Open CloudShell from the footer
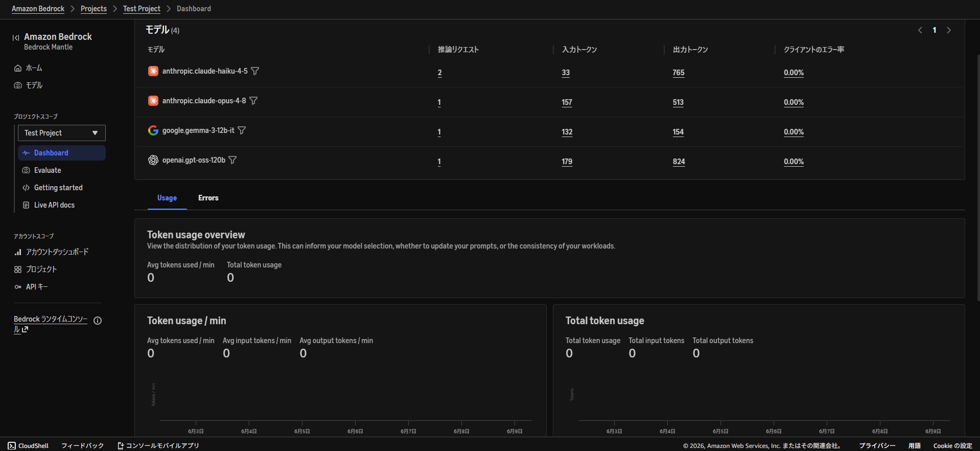The width and height of the screenshot is (980, 451). click(28, 446)
